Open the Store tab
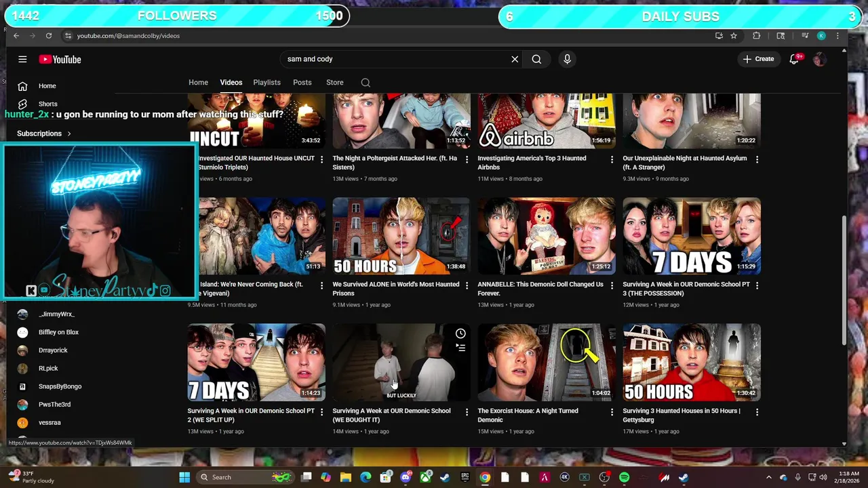Viewport: 868px width, 488px height. [x=335, y=83]
